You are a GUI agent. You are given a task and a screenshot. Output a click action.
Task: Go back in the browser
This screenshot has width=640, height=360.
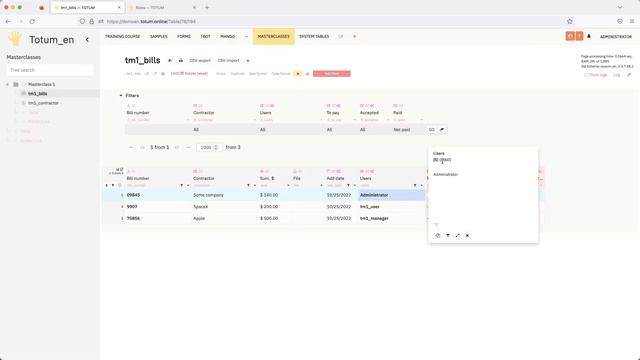click(8, 21)
